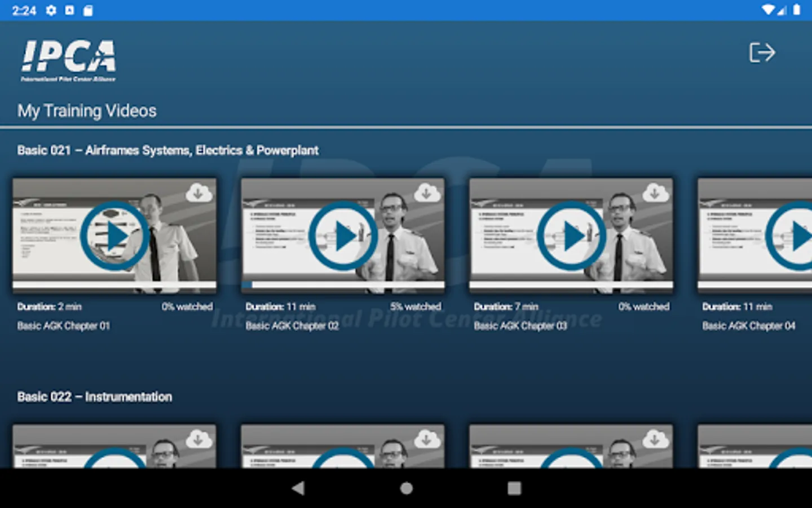
Task: Click progress bar of Chapter 03 video
Action: [571, 285]
